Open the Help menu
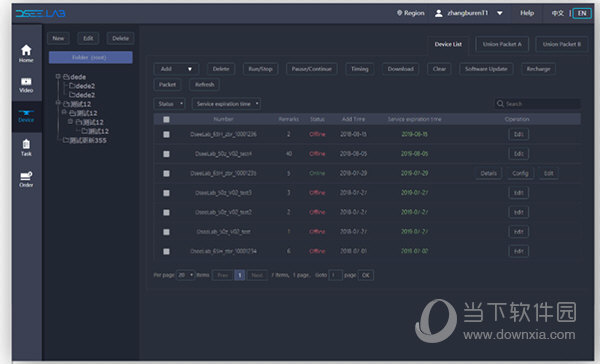 (x=527, y=13)
